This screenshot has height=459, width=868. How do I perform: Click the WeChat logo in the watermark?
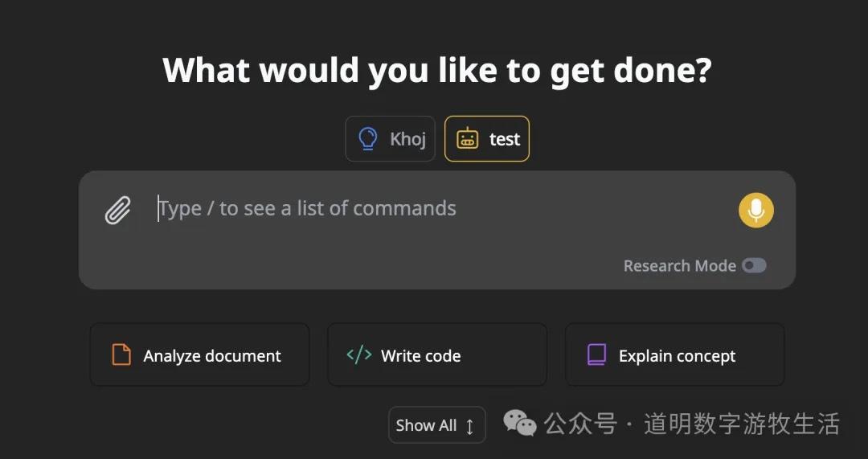click(520, 423)
